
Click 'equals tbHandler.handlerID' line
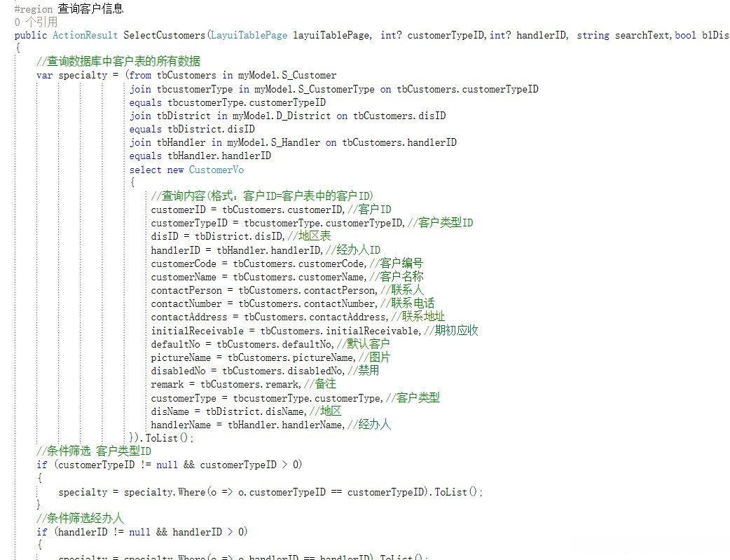(x=200, y=156)
